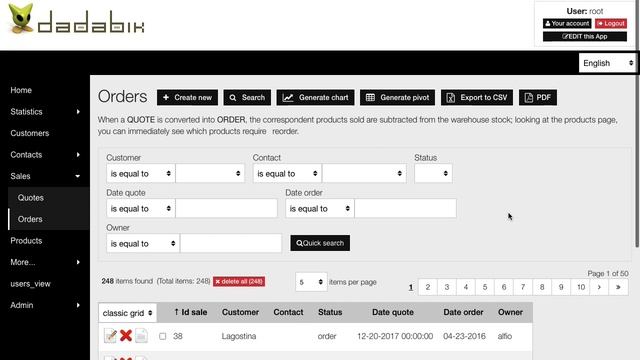
Task: Focus the Date quote input field
Action: tap(227, 209)
